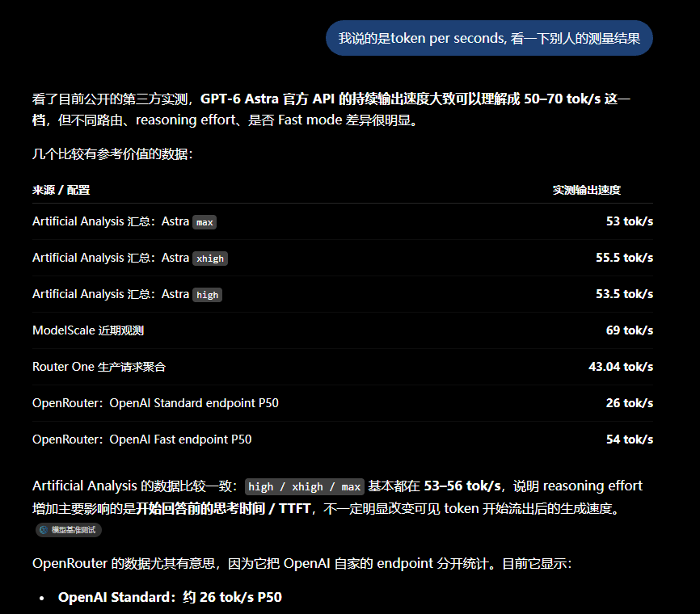Viewport: 700px width, 614px height.
Task: Click the sentence starting OpenRouter 的数据尤其有意思
Action: coord(302,564)
